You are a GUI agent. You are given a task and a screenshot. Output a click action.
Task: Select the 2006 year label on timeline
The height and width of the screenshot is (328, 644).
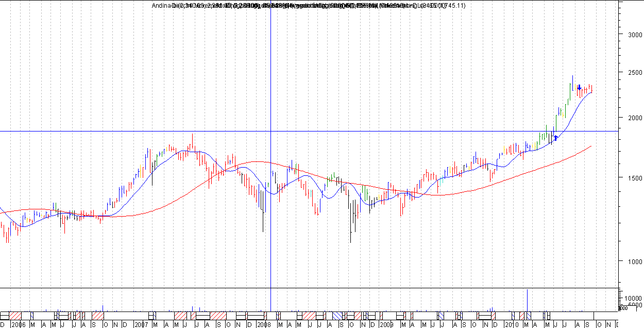[x=18, y=325]
